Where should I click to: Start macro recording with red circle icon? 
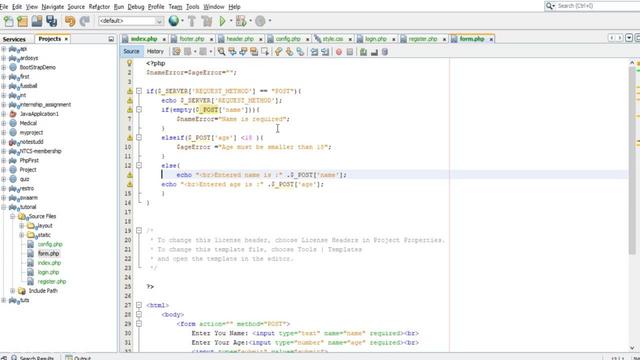[x=339, y=52]
